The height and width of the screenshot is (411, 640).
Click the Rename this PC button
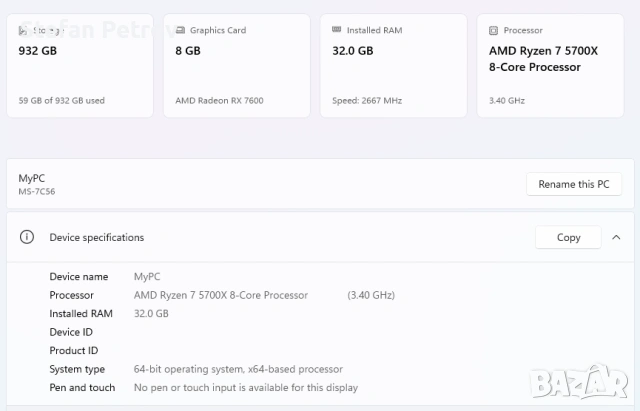(x=574, y=184)
